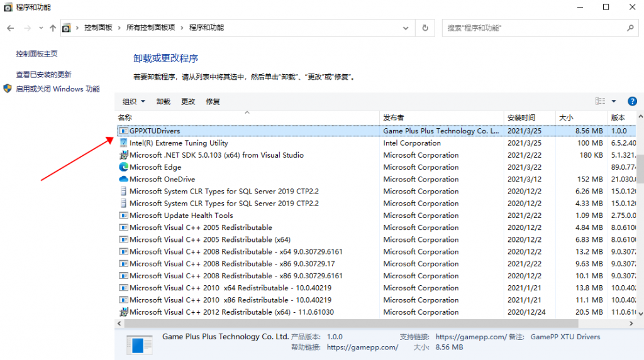Open help with the blue question mark

[x=632, y=101]
